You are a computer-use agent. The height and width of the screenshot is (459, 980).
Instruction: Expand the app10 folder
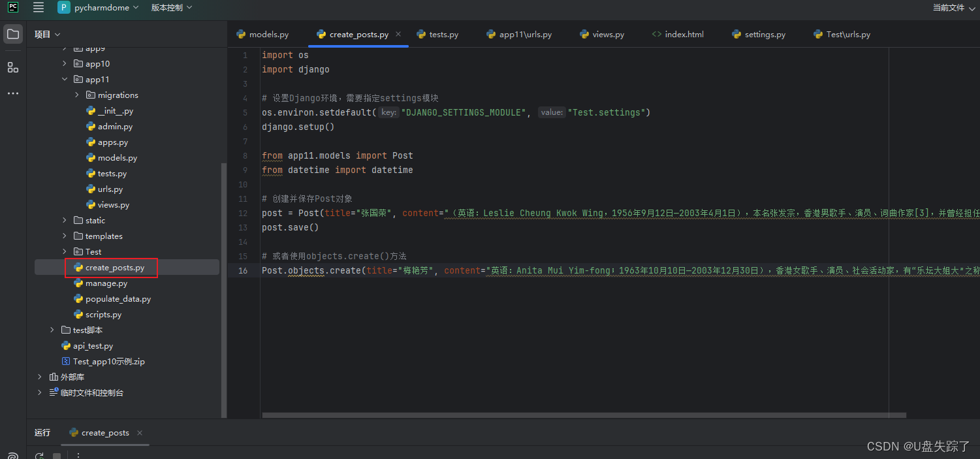[65, 63]
